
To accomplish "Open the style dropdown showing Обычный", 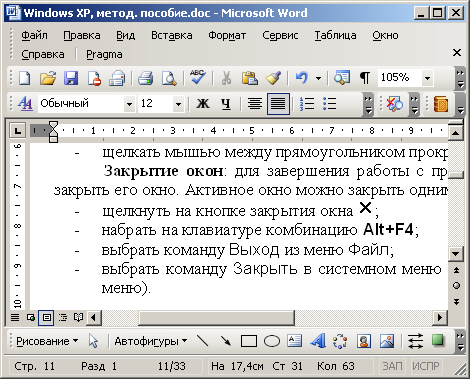I will pos(129,104).
